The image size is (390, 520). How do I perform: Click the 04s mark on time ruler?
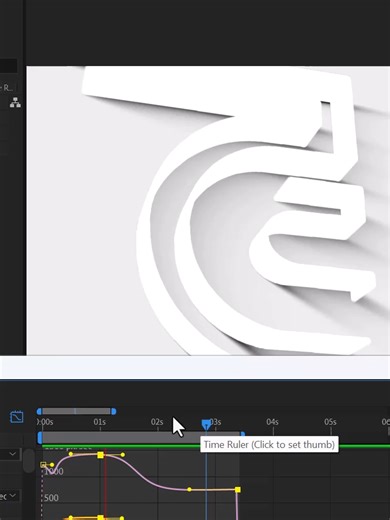click(x=272, y=422)
